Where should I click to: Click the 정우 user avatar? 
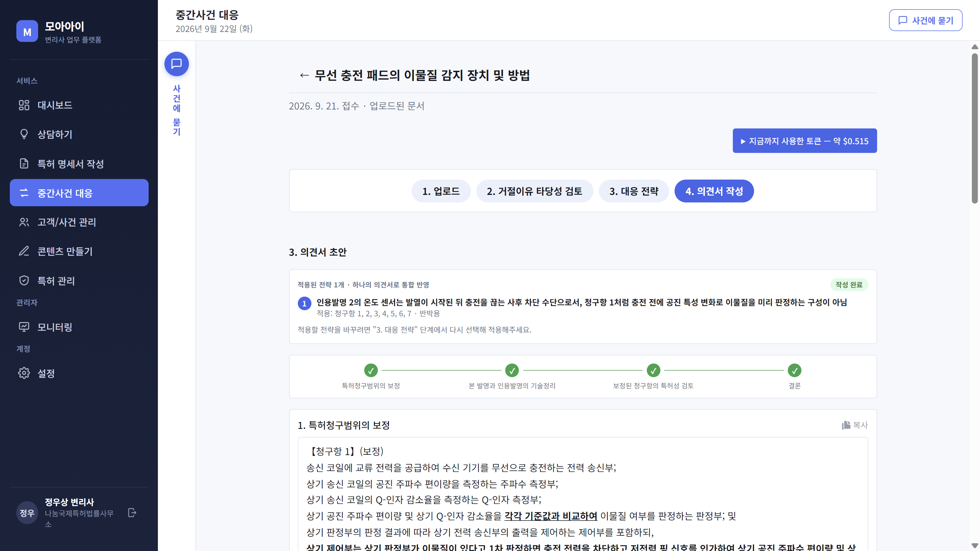[x=27, y=513]
